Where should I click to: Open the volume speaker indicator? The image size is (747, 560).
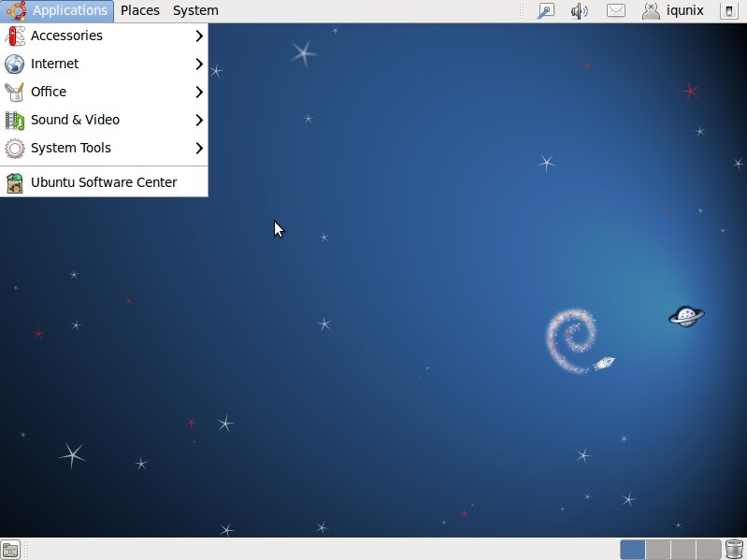click(x=580, y=10)
